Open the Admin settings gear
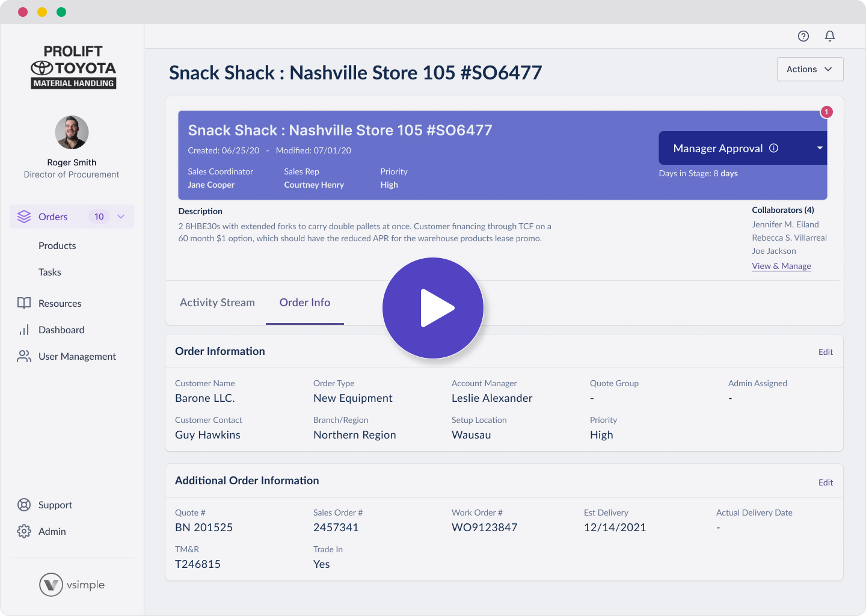The image size is (866, 616). (x=24, y=531)
